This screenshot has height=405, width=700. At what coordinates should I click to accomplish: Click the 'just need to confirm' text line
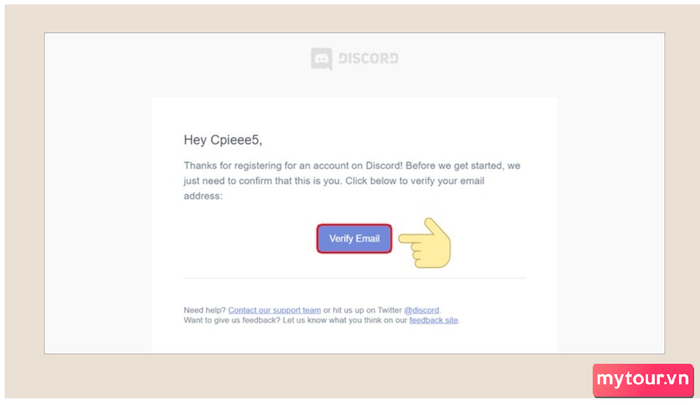coord(260,180)
